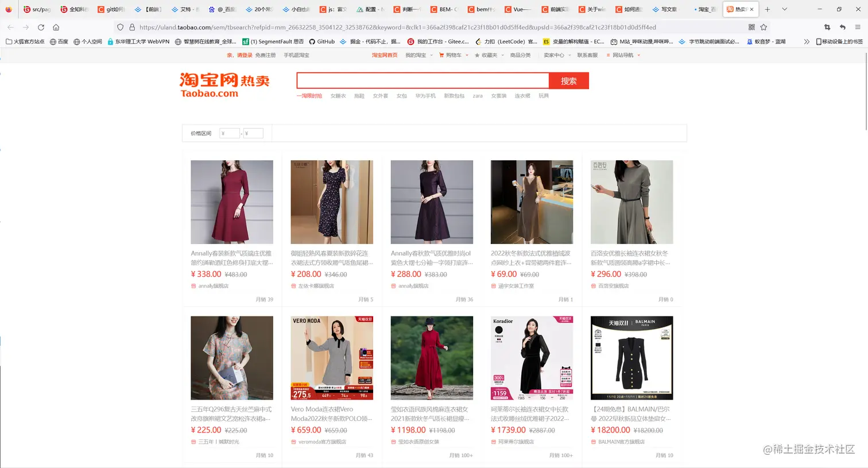Open the Firefox hamburger menu

point(858,27)
